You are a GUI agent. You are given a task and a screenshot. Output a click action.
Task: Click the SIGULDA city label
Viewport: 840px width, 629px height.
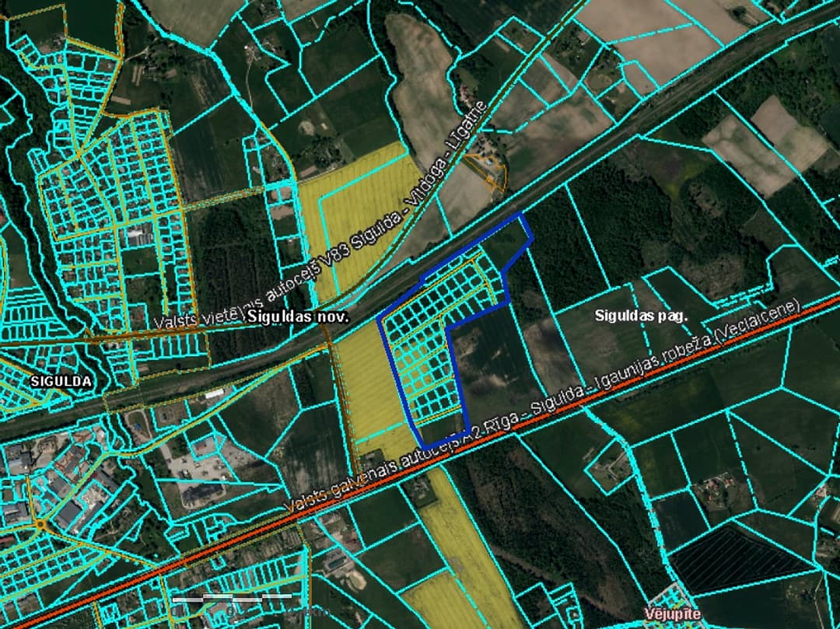pos(61,382)
